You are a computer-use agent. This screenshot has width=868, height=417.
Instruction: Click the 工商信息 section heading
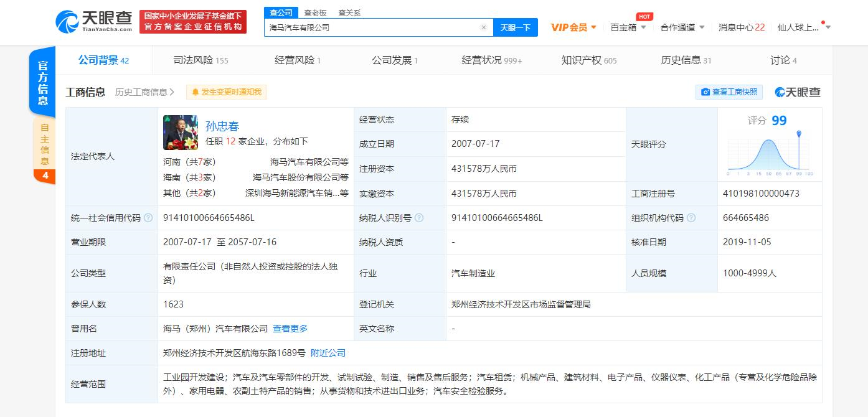click(85, 92)
